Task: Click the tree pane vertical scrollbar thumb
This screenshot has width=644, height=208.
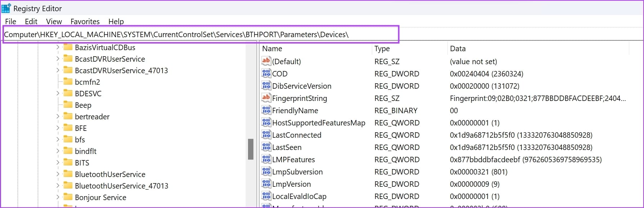Action: pyautogui.click(x=251, y=149)
